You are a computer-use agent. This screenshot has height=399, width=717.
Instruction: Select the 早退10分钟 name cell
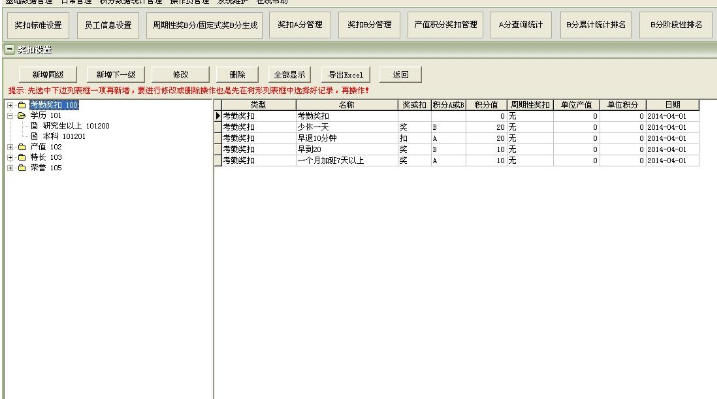click(347, 138)
